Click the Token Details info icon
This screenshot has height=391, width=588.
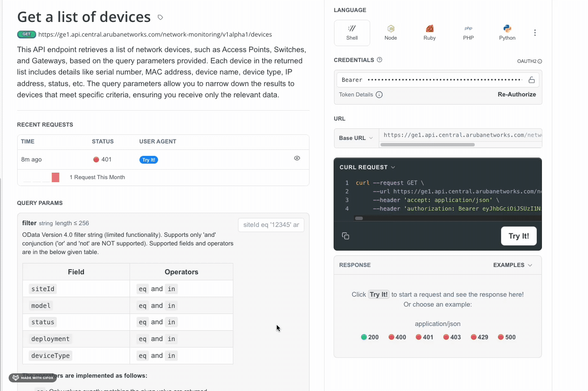click(x=379, y=95)
